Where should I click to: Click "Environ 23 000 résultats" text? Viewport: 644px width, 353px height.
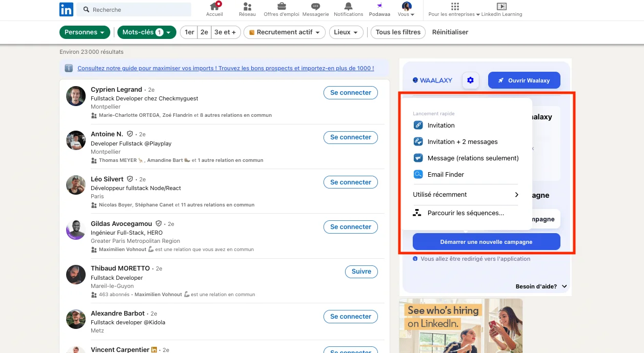pos(91,52)
